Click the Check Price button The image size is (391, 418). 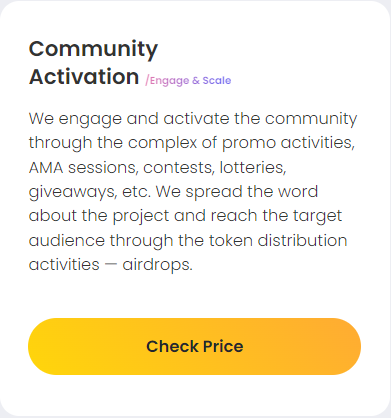[194, 346]
